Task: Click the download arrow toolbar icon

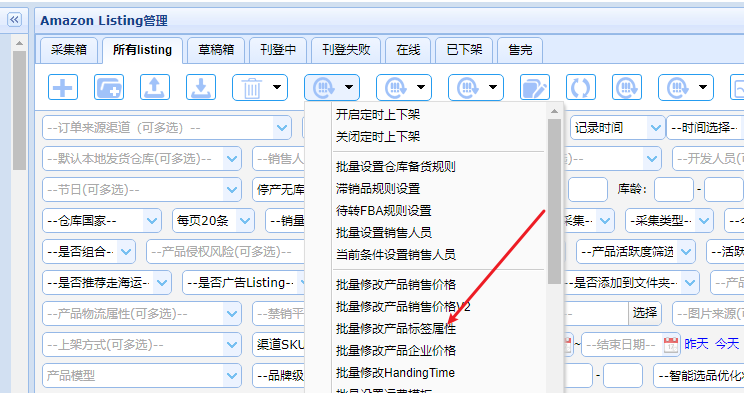Action: (x=201, y=87)
